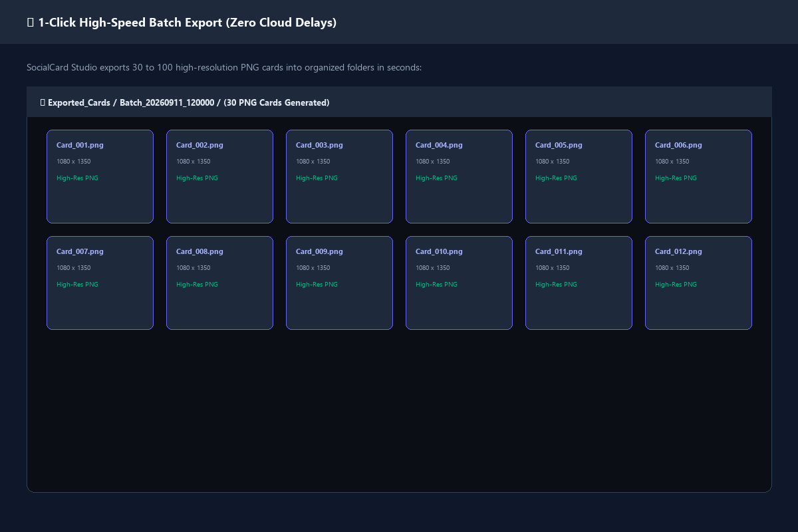Image resolution: width=798 pixels, height=532 pixels.
Task: Click 'High-Res PNG' label in Card_010.png
Action: [x=436, y=285]
